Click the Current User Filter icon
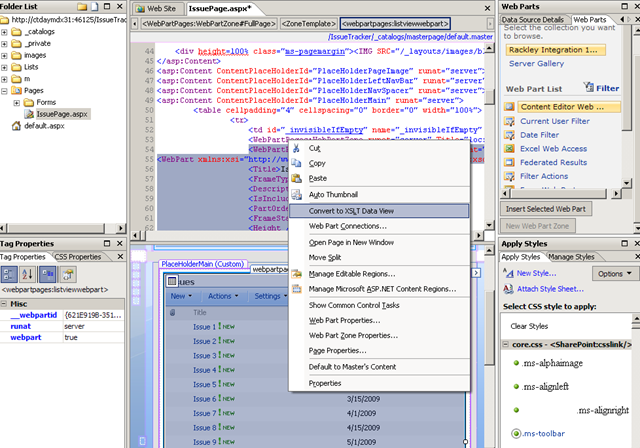The image size is (640, 448). (509, 121)
